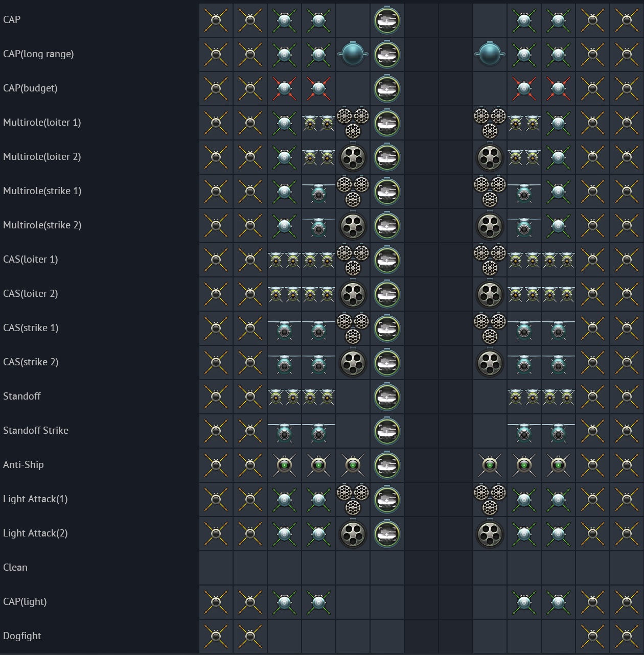Select right rotary gun pod in CAS(loiter 2) row
The width and height of the screenshot is (644, 655).
click(x=490, y=294)
